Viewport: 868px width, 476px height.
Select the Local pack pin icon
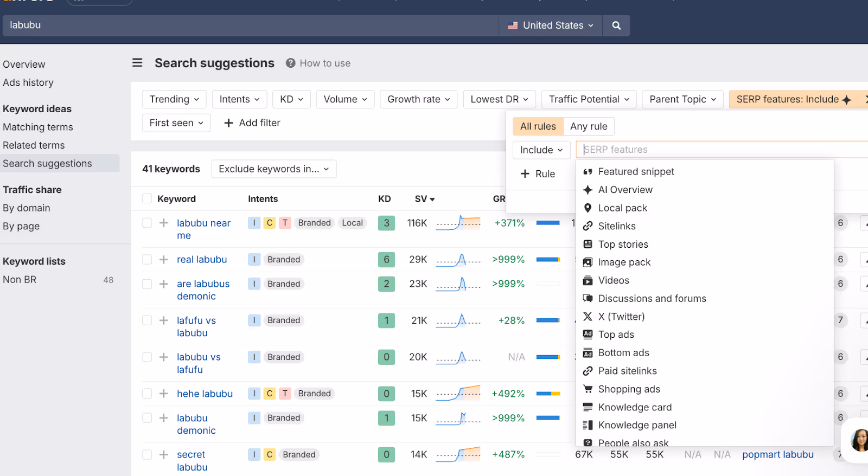(588, 208)
